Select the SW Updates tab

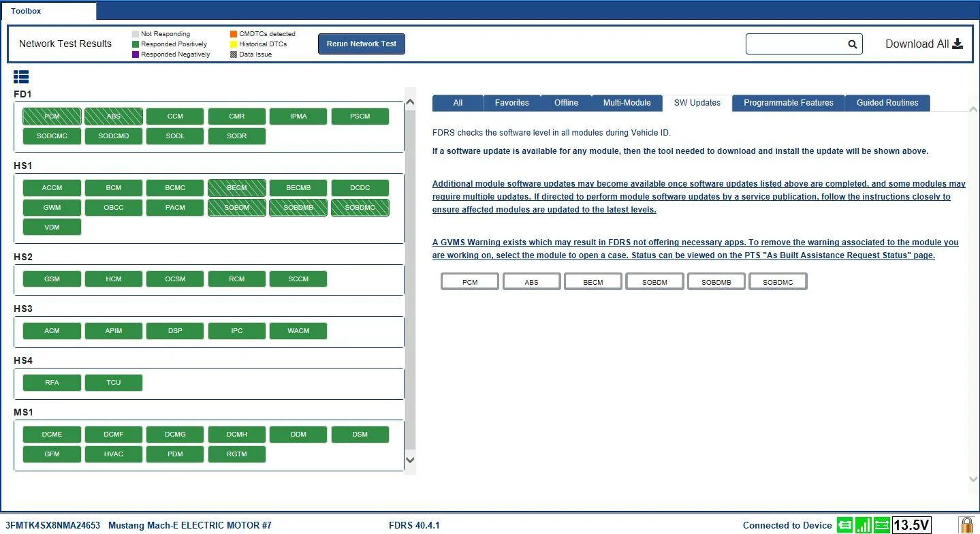click(697, 103)
